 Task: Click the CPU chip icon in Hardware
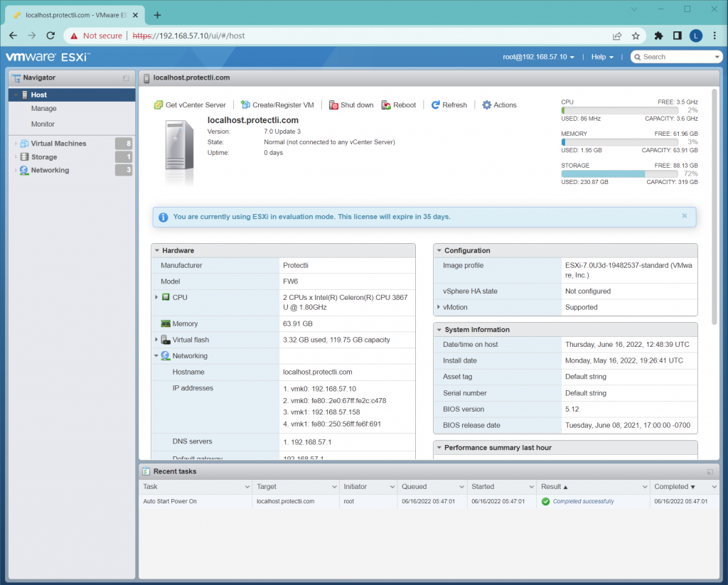click(166, 297)
